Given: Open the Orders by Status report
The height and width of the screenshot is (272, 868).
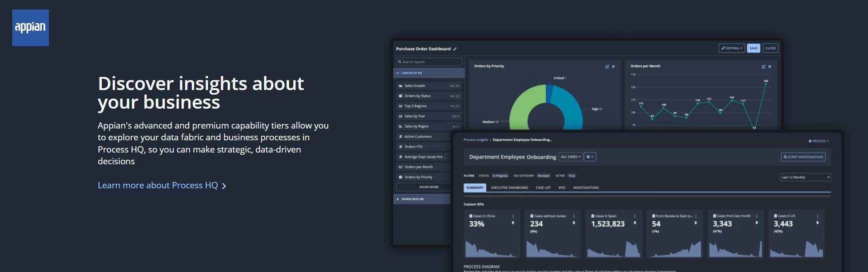Looking at the screenshot, I should (429, 96).
